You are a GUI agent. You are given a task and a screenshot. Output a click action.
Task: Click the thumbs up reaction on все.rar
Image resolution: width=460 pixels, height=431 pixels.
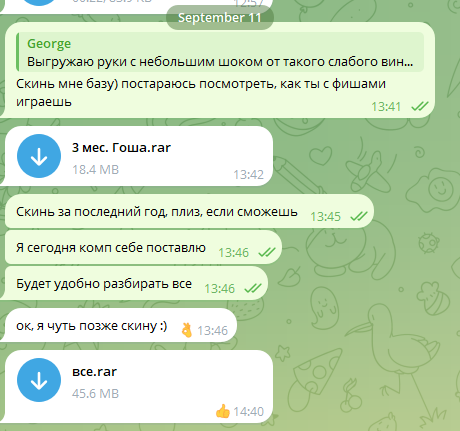223,411
